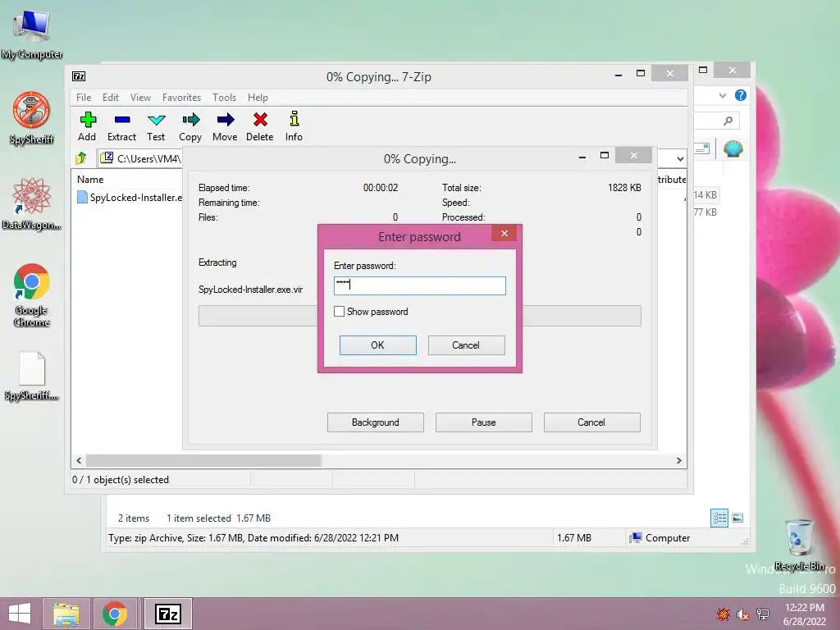Viewport: 840px width, 630px height.
Task: Switch Explorer to details view icon
Action: [719, 518]
